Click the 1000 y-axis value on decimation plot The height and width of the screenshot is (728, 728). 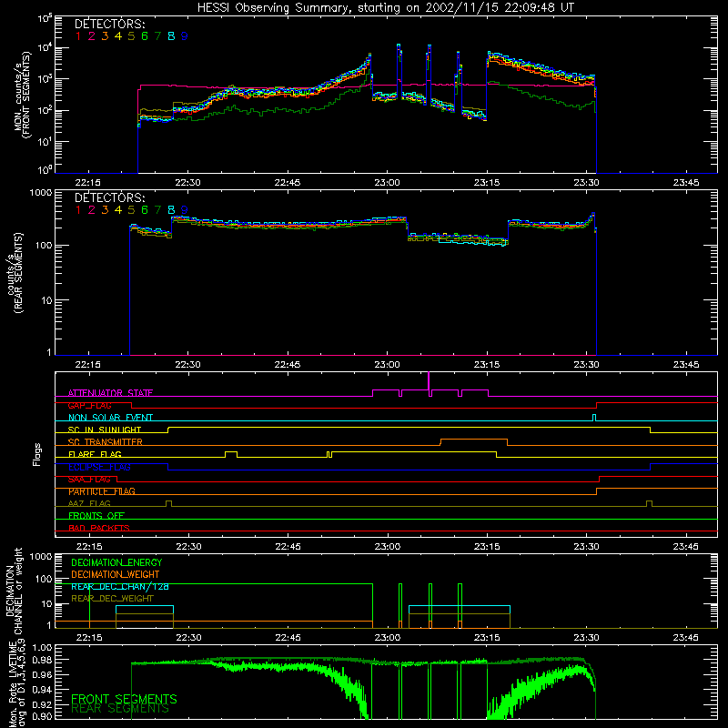[40, 556]
